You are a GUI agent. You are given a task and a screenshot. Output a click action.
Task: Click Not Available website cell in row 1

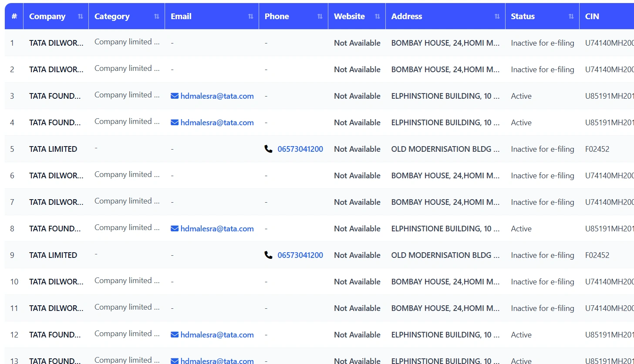pyautogui.click(x=357, y=43)
